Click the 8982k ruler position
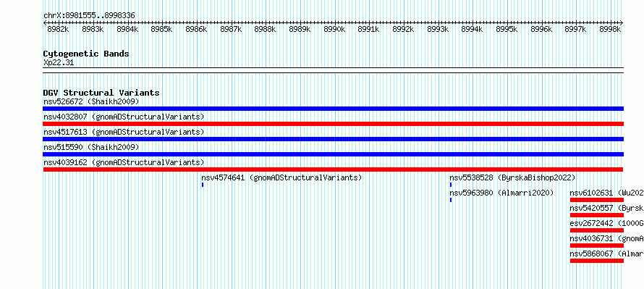 point(58,29)
